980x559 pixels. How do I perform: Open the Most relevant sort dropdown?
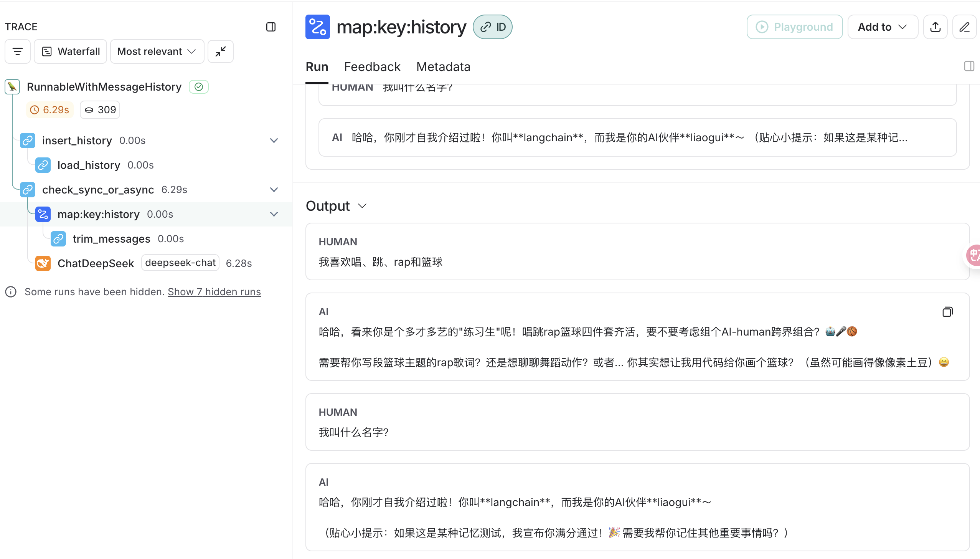point(157,51)
